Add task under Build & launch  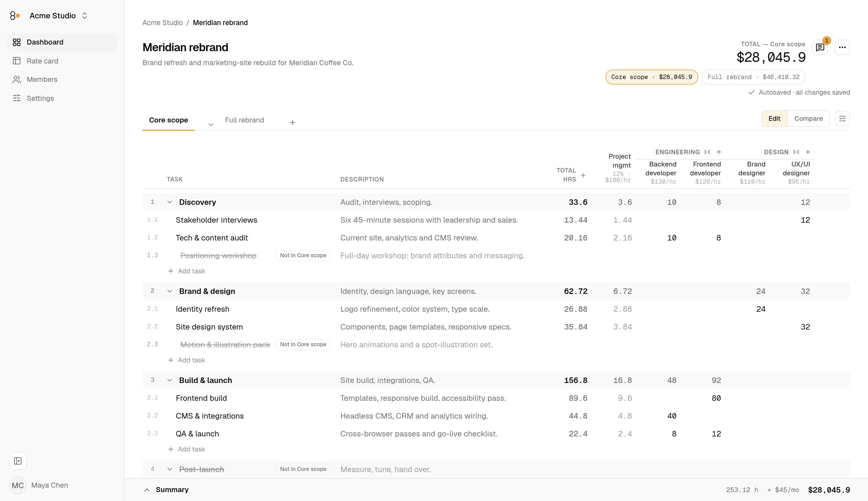[186, 450]
